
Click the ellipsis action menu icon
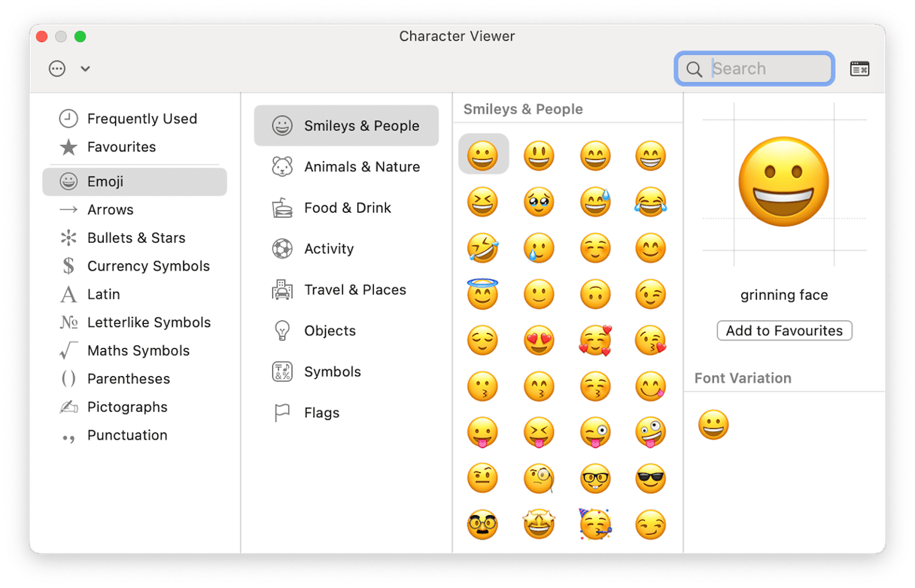(57, 68)
